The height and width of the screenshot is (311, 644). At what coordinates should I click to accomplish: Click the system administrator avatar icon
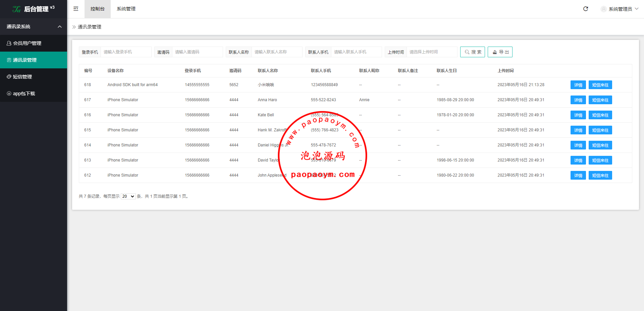click(x=603, y=9)
